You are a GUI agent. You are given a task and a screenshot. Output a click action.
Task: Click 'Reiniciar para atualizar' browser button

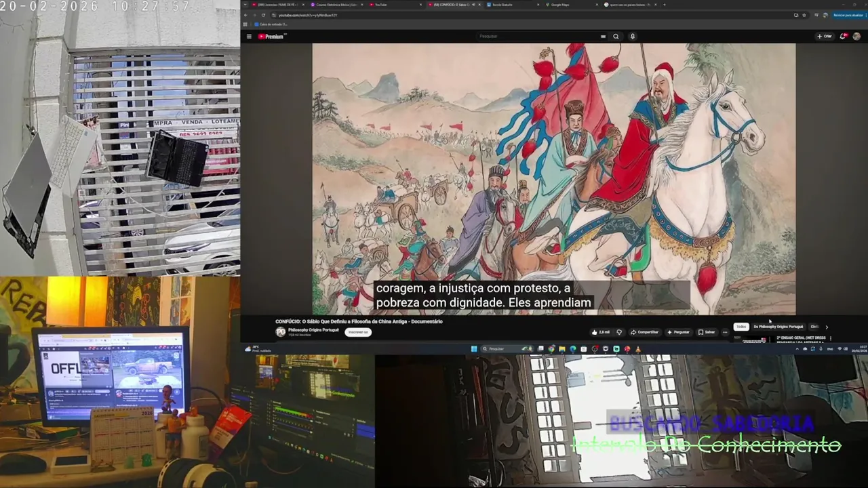coord(848,15)
